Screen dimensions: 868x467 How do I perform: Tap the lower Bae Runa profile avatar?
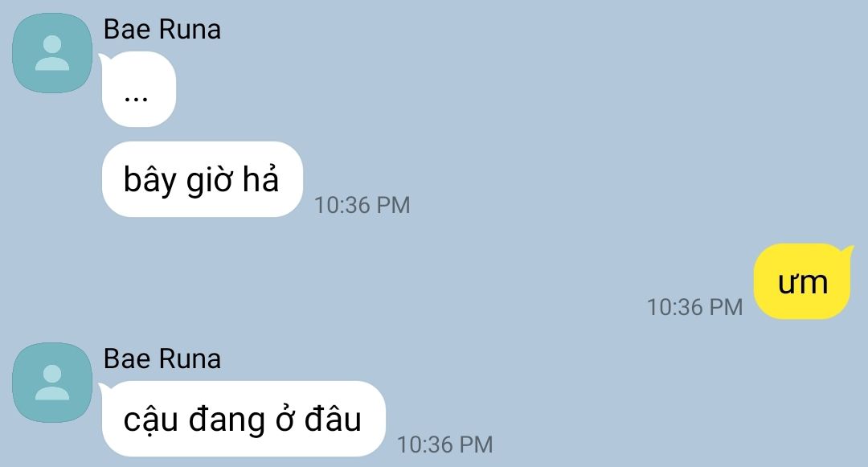[52, 383]
